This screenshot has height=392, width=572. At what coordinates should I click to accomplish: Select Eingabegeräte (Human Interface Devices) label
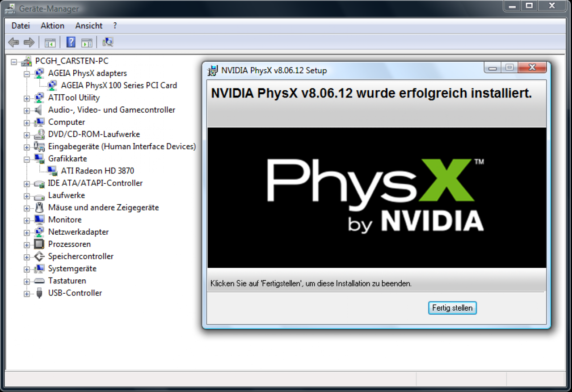[122, 146]
